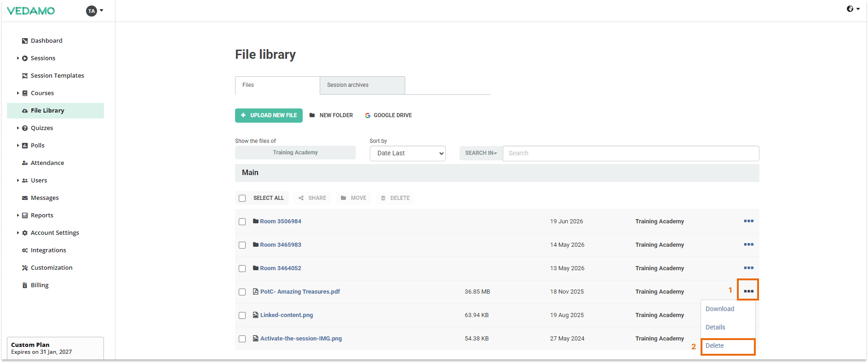Open the Sort by Date Last dropdown
The height and width of the screenshot is (363, 868).
point(408,153)
